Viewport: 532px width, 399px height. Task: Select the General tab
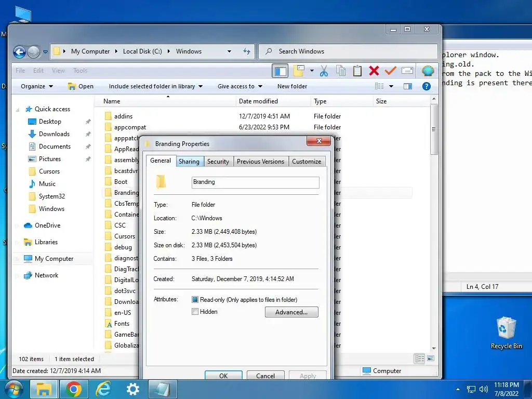coord(161,161)
